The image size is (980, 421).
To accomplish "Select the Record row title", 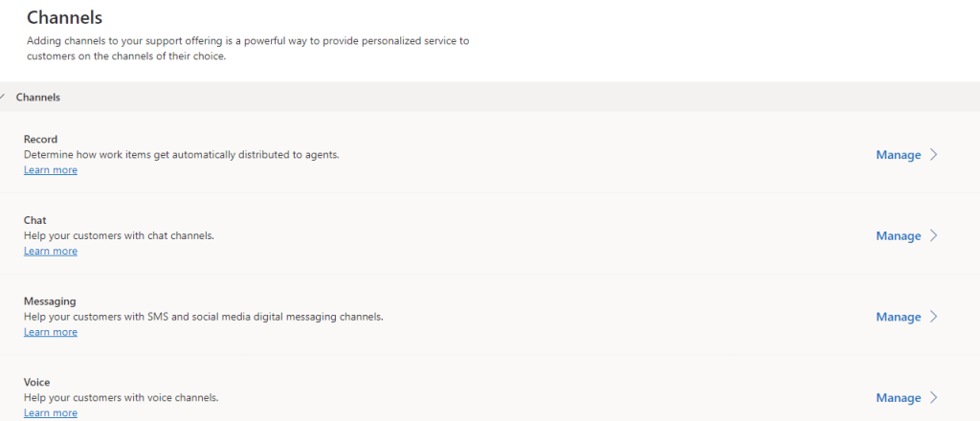I will (x=40, y=140).
